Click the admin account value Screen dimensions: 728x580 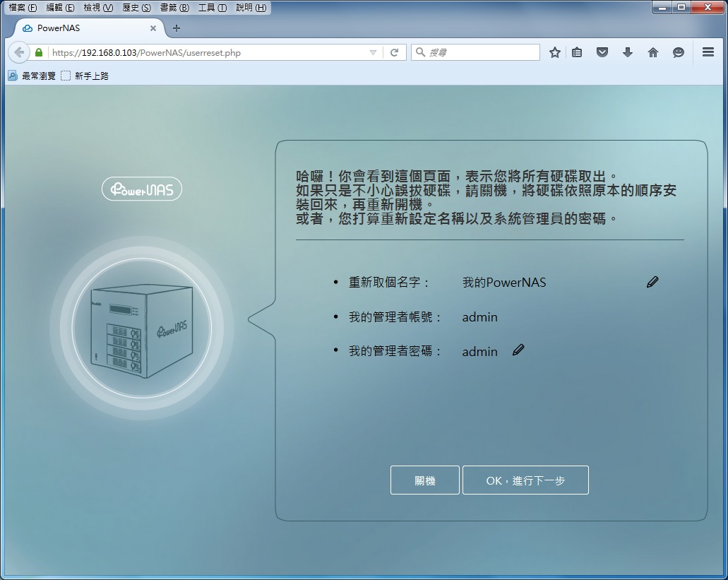coord(479,317)
